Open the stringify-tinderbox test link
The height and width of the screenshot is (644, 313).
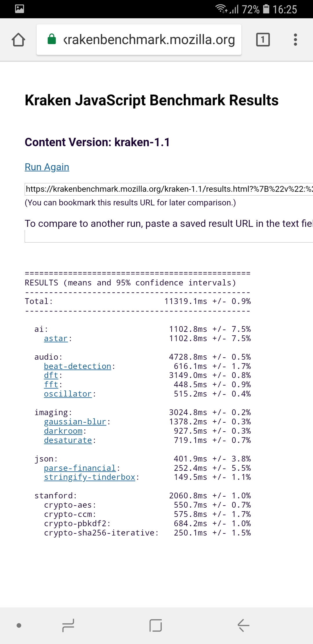click(90, 477)
